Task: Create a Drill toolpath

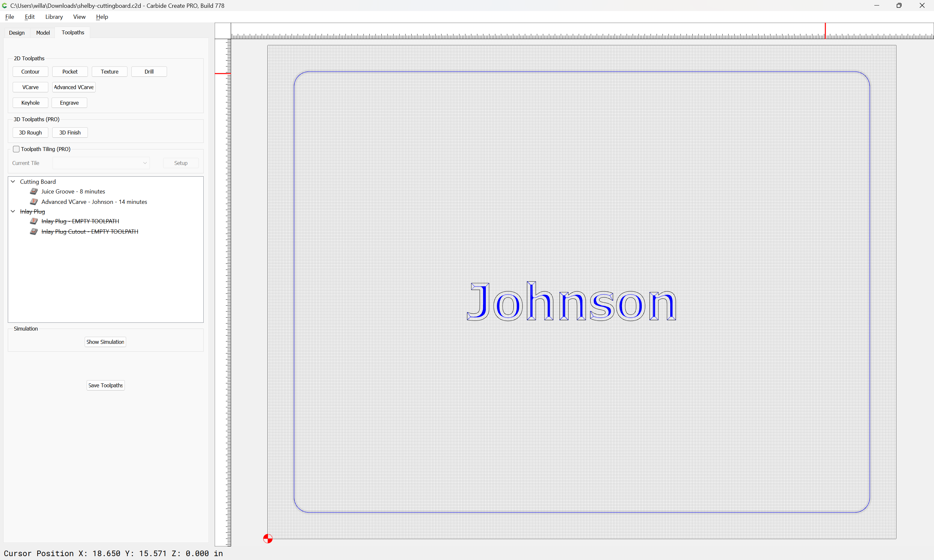Action: point(149,72)
